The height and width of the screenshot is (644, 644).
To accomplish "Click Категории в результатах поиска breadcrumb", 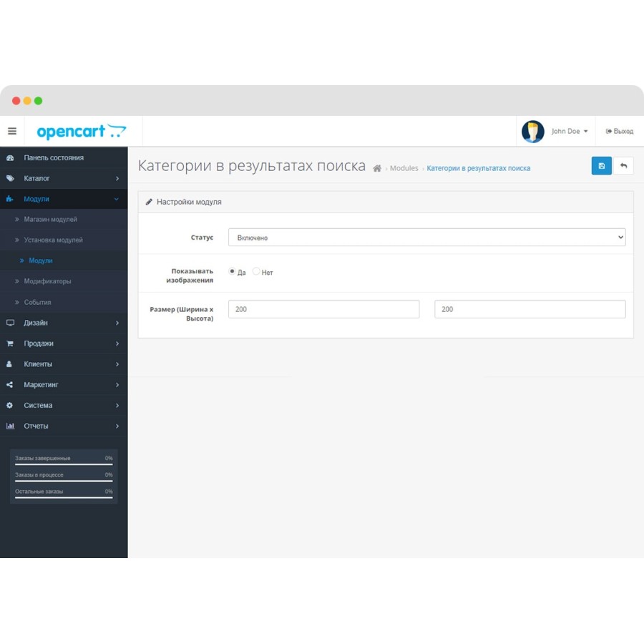I will click(478, 168).
